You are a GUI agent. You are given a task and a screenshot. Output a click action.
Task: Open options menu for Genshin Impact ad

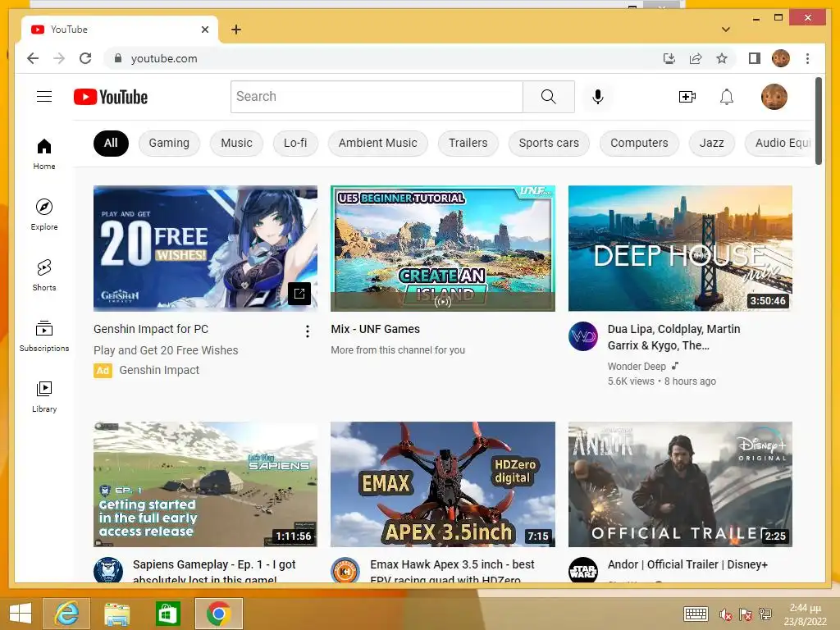(307, 331)
